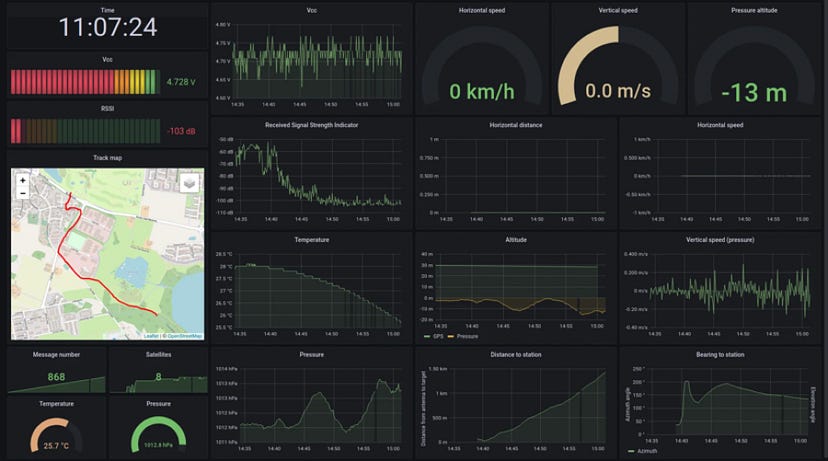Open the Bearing to station title menu

coord(720,354)
